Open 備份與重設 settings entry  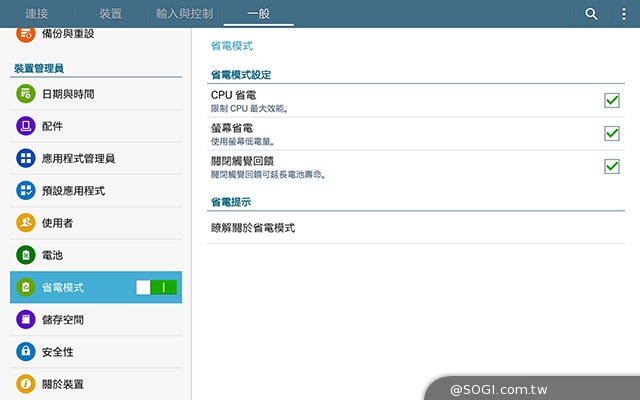pos(68,34)
